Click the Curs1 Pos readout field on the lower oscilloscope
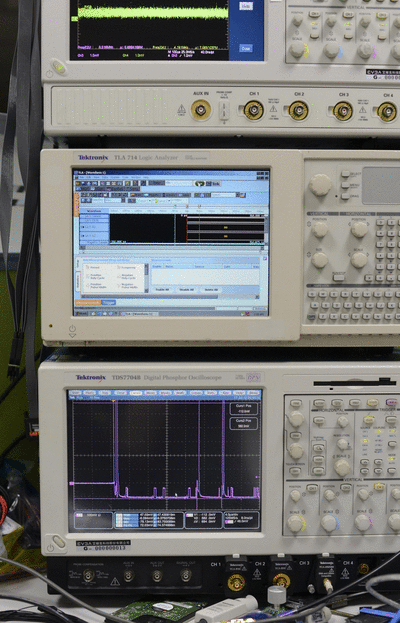 243,408
